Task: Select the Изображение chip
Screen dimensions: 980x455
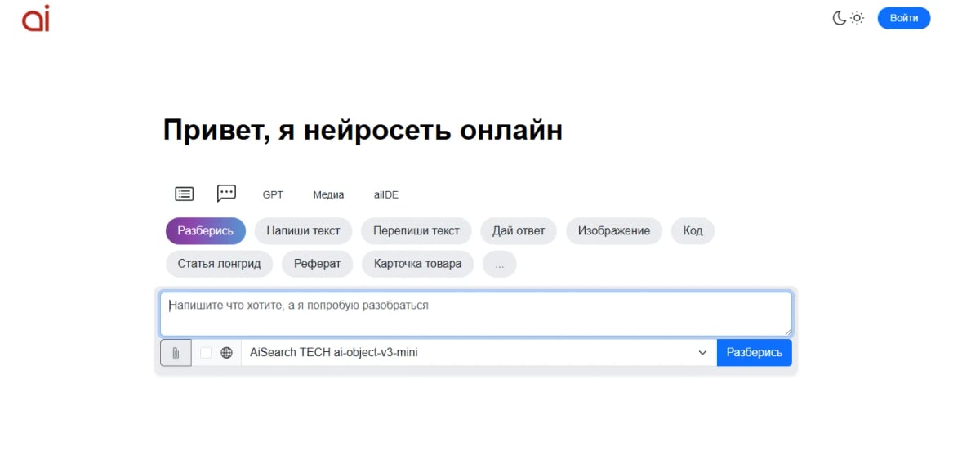Action: tap(614, 231)
